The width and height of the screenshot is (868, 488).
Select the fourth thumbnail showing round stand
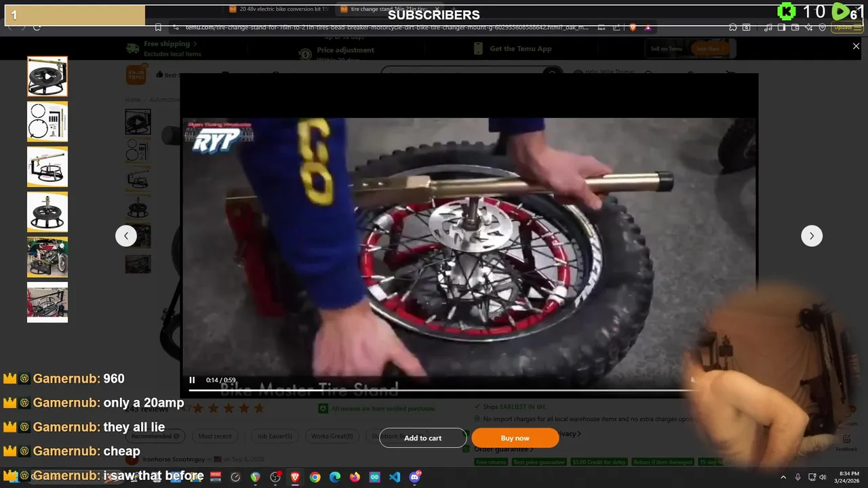47,212
